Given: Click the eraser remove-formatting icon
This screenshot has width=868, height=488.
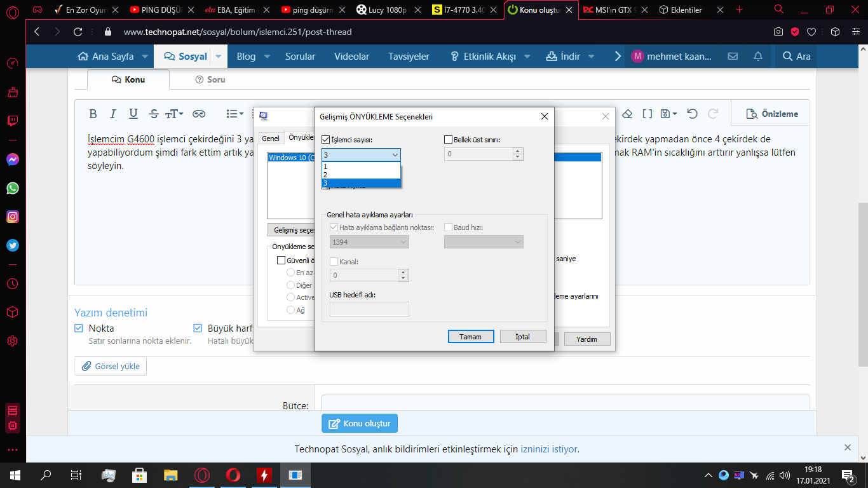Looking at the screenshot, I should coord(627,114).
